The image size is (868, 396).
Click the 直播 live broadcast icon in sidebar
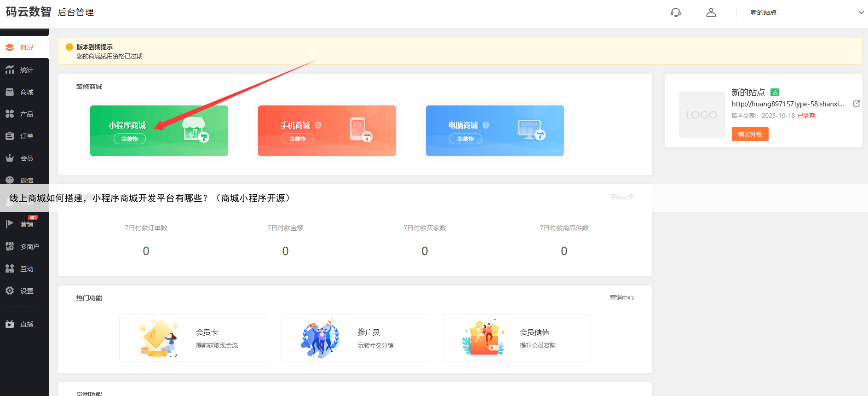click(x=10, y=324)
